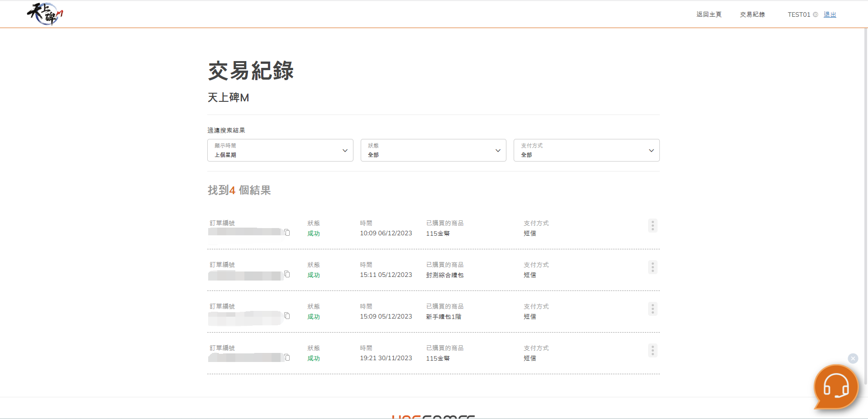Copy the order number for the 封測綜合禮包 purchase
868x419 pixels.
[287, 274]
